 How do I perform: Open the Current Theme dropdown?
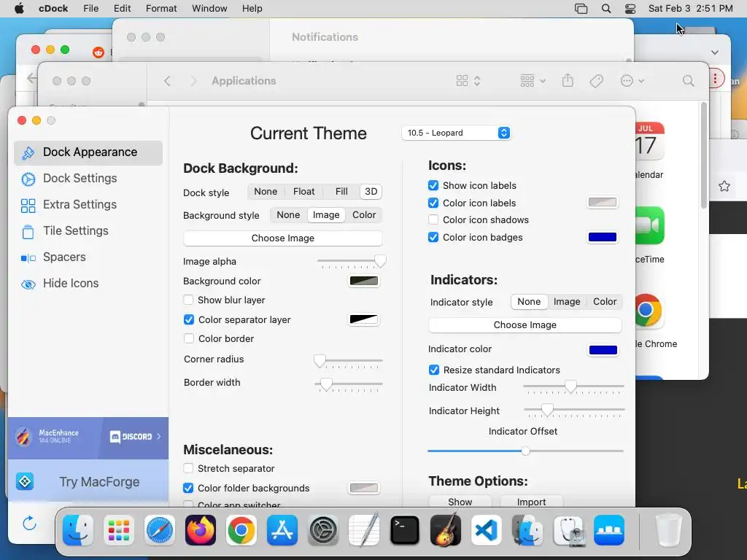pos(456,133)
